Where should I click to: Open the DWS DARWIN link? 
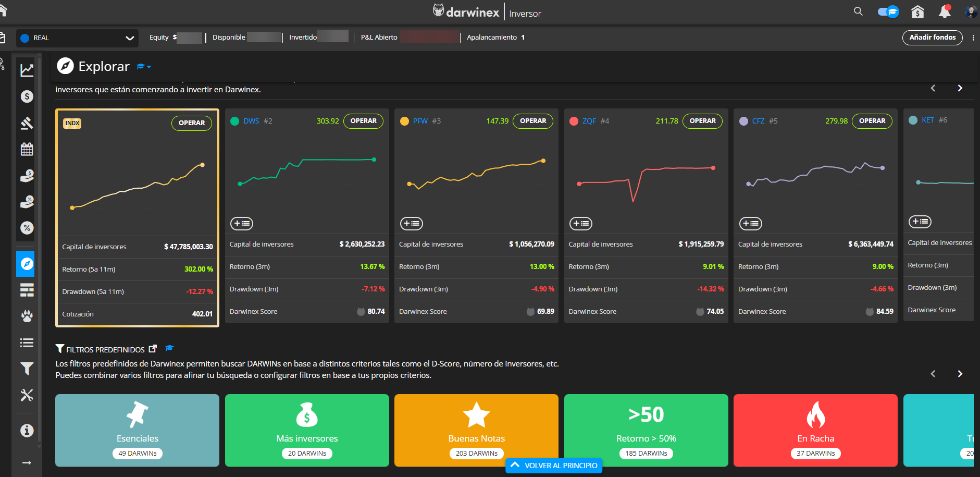coord(251,121)
